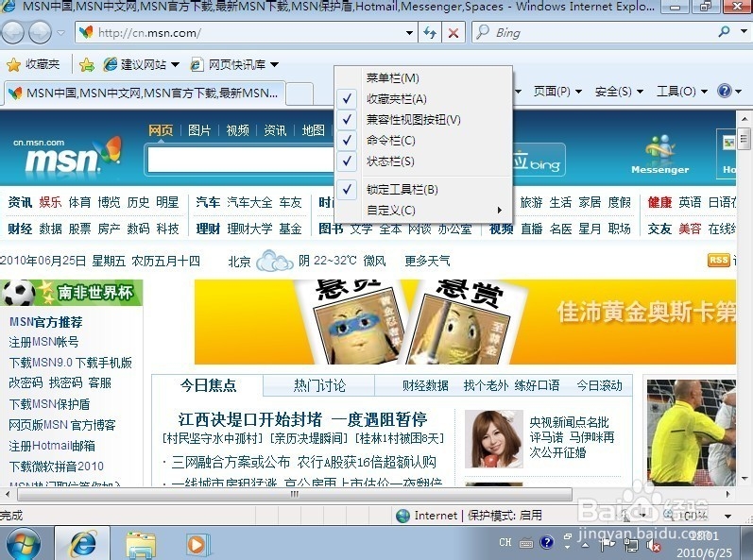The width and height of the screenshot is (753, 560).
Task: Click the horizontal scrollbar thumb
Action: 294,494
